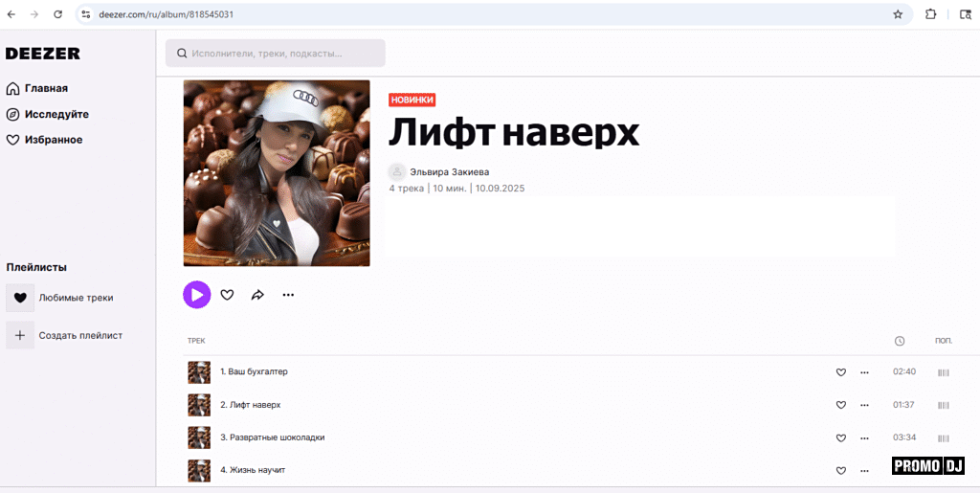Click Создать плейлист plus button
The width and height of the screenshot is (980, 493).
click(20, 335)
